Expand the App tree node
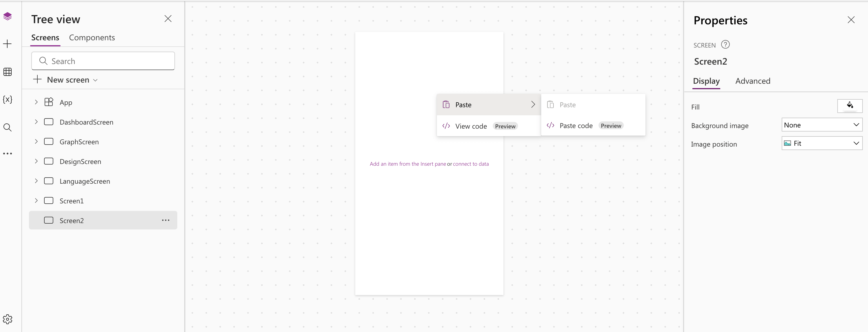The width and height of the screenshot is (868, 332). coord(36,102)
